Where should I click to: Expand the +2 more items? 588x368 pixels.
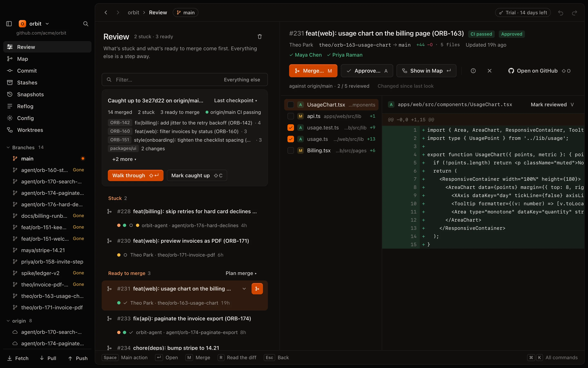pos(124,159)
